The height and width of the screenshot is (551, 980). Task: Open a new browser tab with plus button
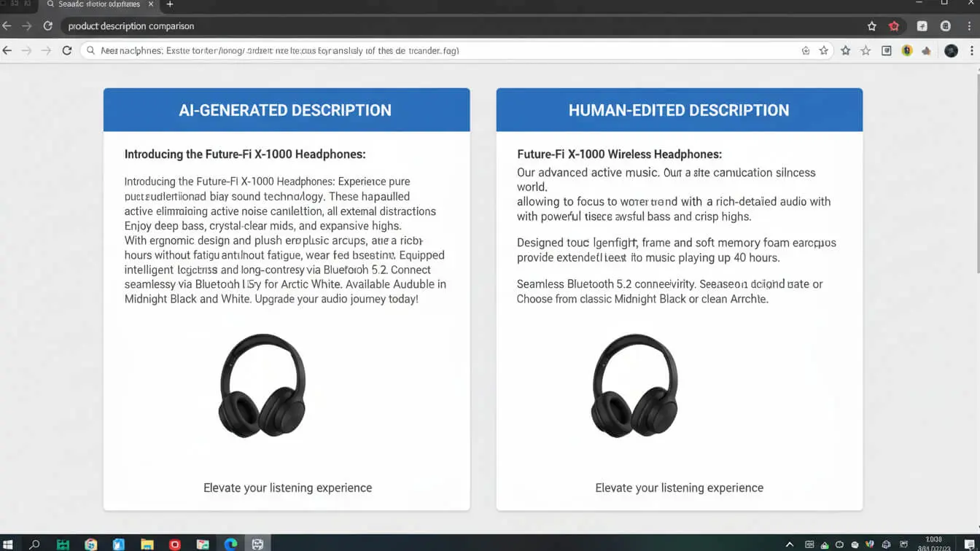pos(170,4)
